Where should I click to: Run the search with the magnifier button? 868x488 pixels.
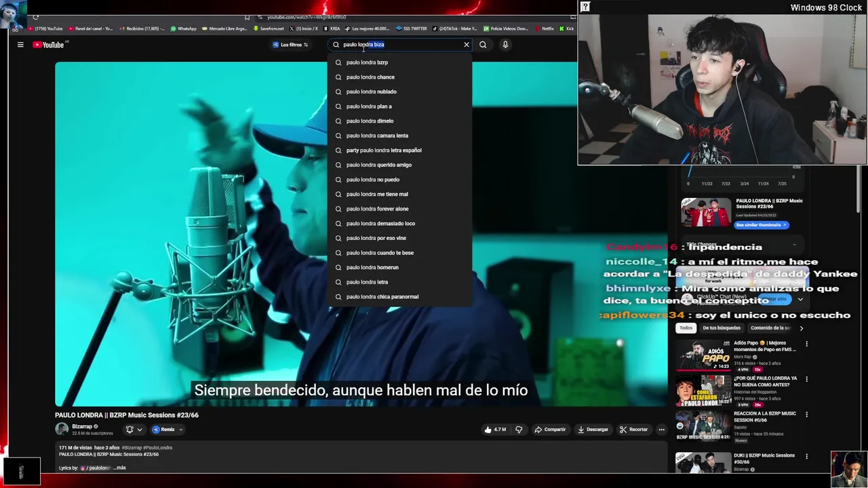pyautogui.click(x=483, y=45)
